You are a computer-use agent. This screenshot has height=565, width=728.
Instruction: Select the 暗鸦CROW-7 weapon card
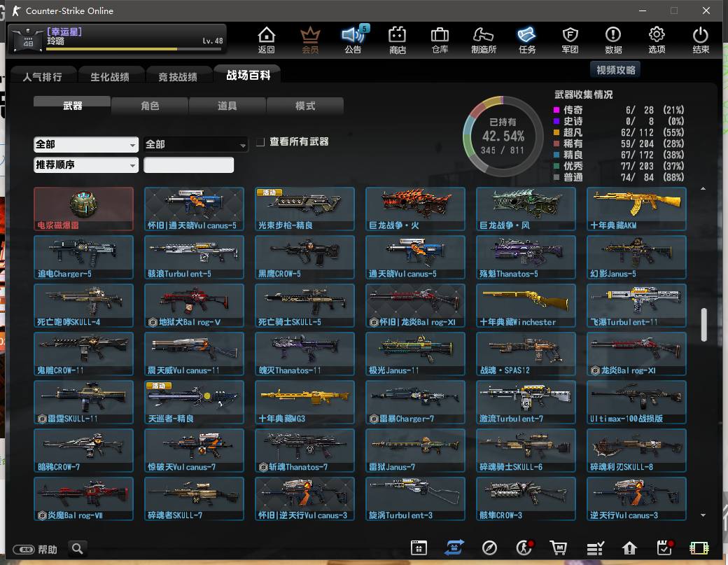point(83,450)
